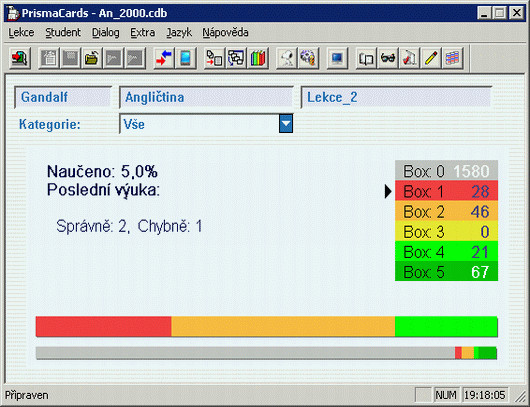Click the Naučeno: 5,0% text
Screen dimensions: 530x407
click(102, 171)
